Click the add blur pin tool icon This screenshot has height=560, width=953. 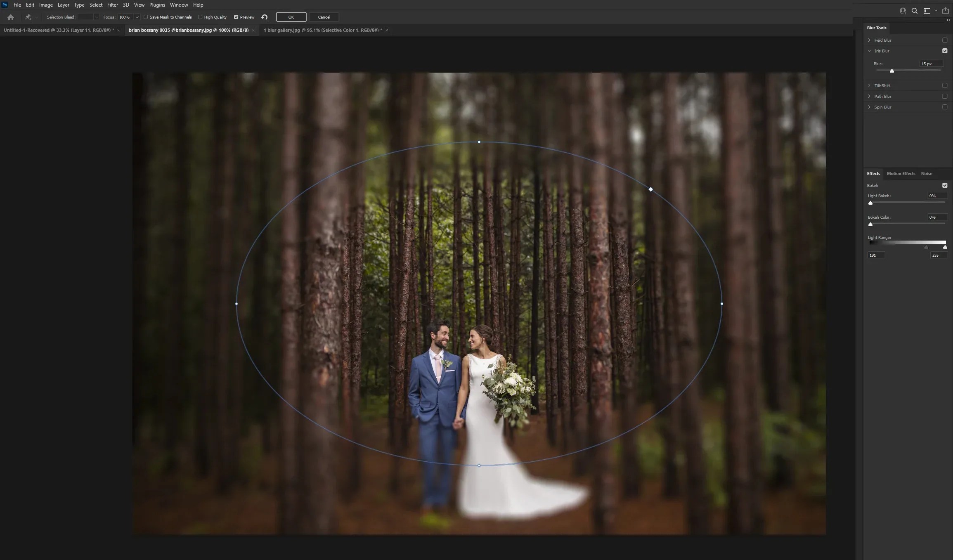tap(28, 17)
